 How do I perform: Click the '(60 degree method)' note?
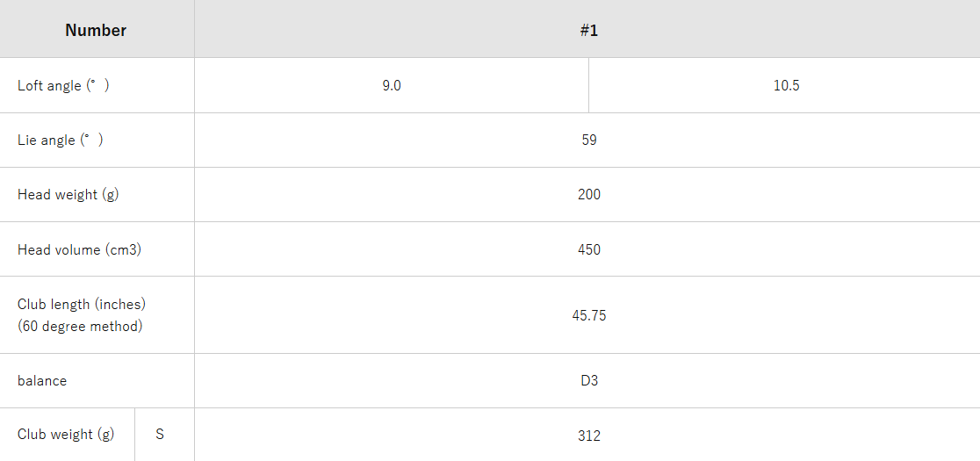80,327
